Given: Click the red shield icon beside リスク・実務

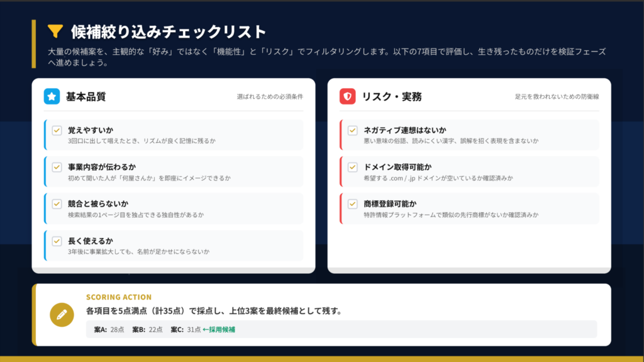Looking at the screenshot, I should pos(347,96).
